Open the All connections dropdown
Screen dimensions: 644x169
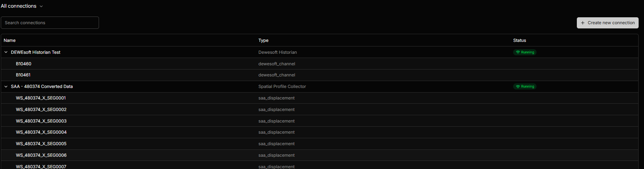point(22,6)
